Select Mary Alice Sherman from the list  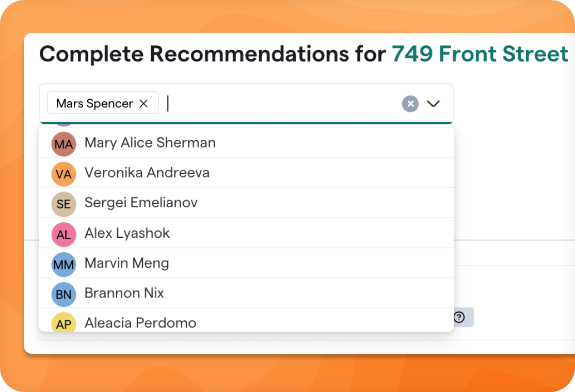pyautogui.click(x=150, y=143)
